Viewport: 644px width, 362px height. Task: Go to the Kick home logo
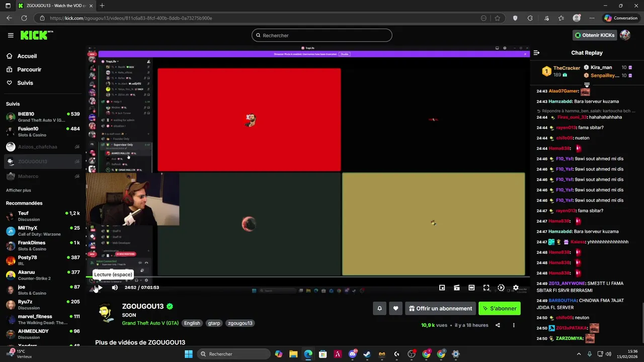(36, 35)
